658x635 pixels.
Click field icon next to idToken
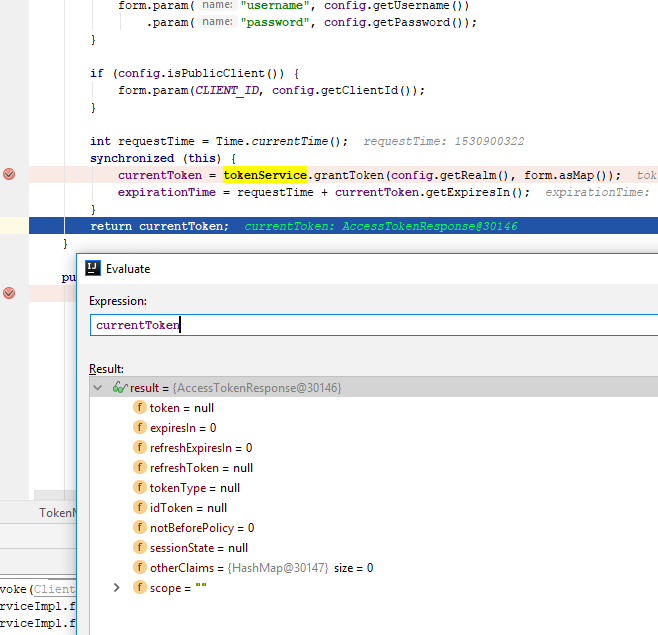pyautogui.click(x=140, y=507)
